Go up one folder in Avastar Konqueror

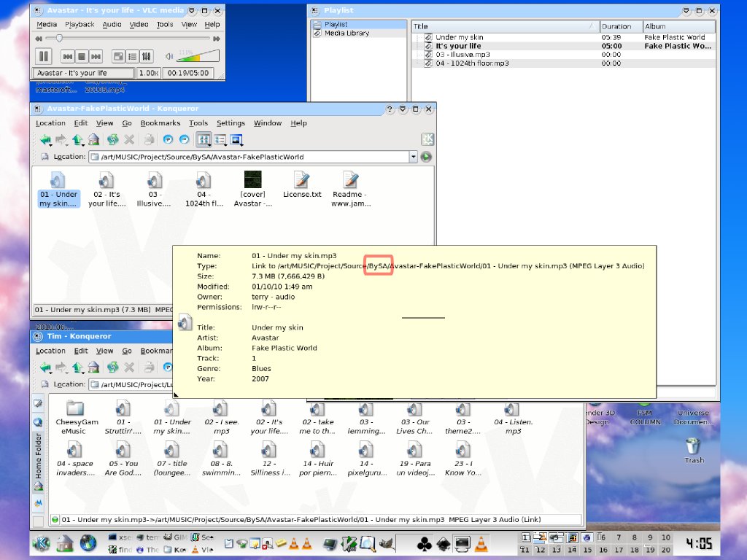click(77, 139)
